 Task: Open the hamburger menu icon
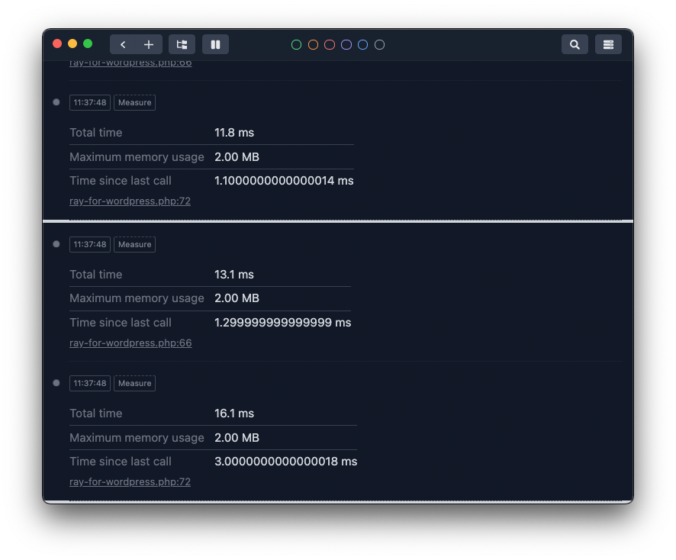point(608,45)
